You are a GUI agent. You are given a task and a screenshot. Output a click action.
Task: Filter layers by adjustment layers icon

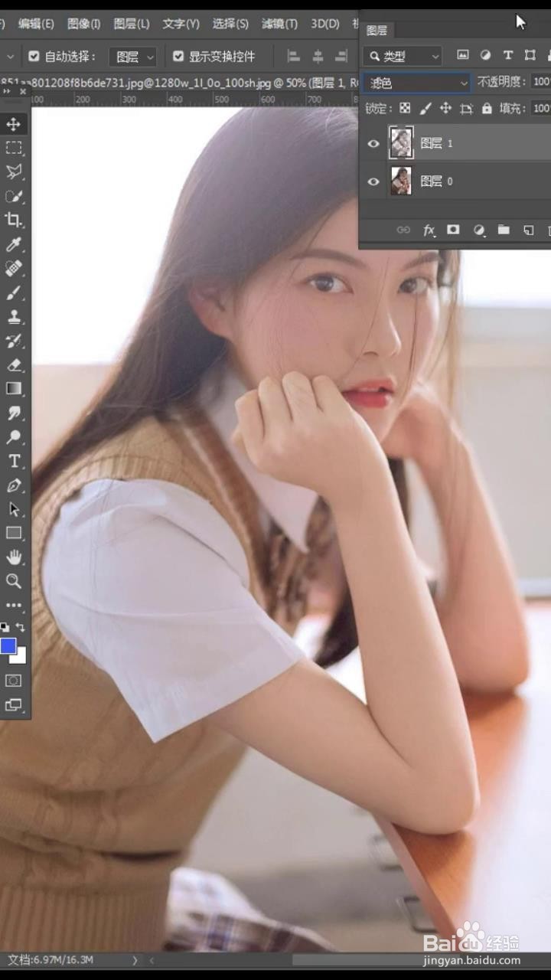(x=485, y=55)
